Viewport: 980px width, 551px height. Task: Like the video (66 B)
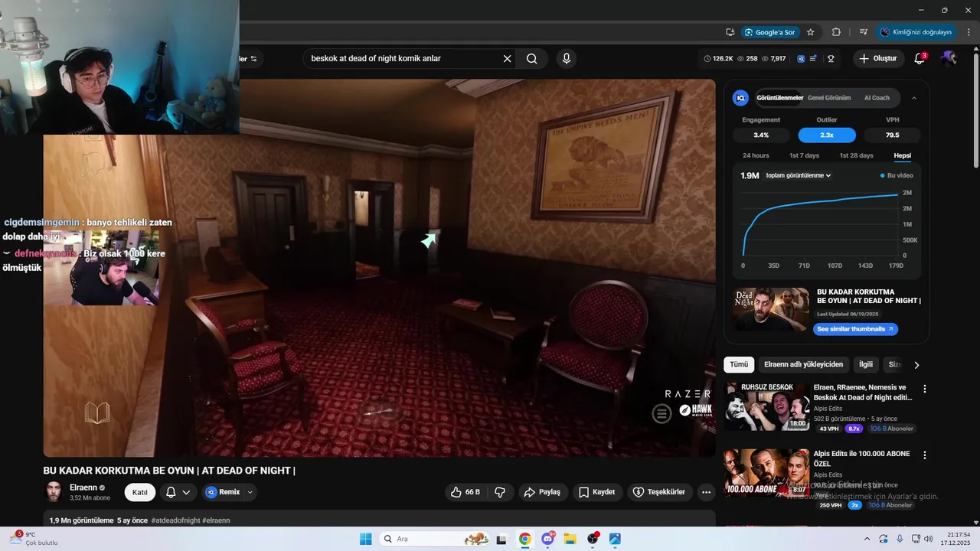[465, 492]
